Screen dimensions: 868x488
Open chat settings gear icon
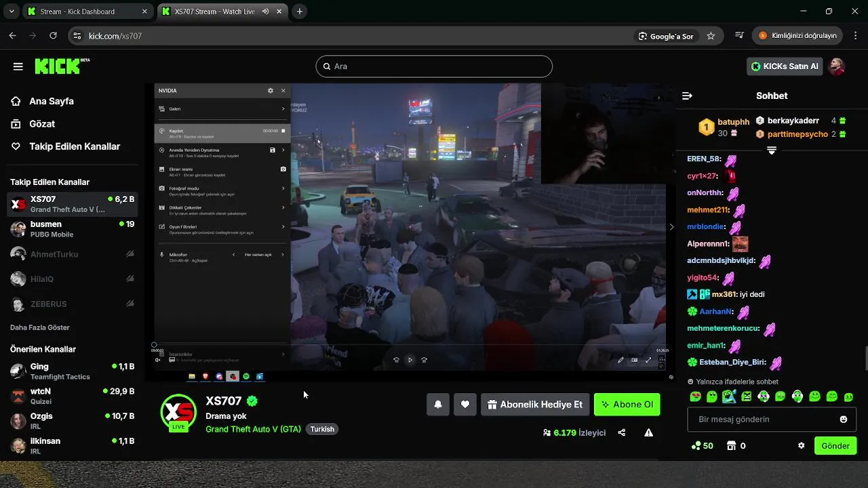point(801,446)
